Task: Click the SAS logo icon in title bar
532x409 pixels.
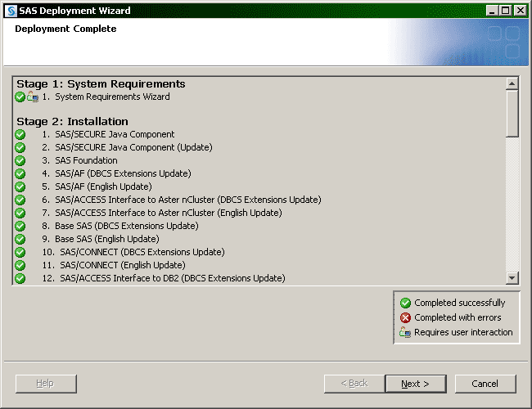Action: (x=11, y=11)
